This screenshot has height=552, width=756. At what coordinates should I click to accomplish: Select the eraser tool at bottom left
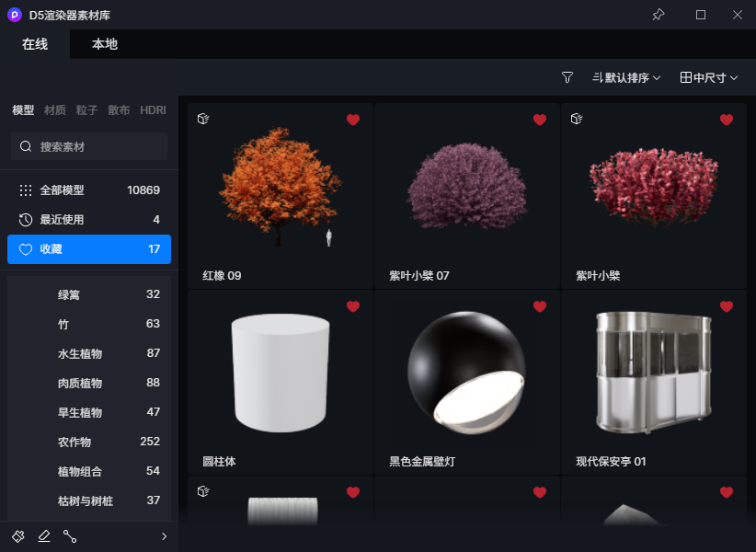(x=44, y=536)
